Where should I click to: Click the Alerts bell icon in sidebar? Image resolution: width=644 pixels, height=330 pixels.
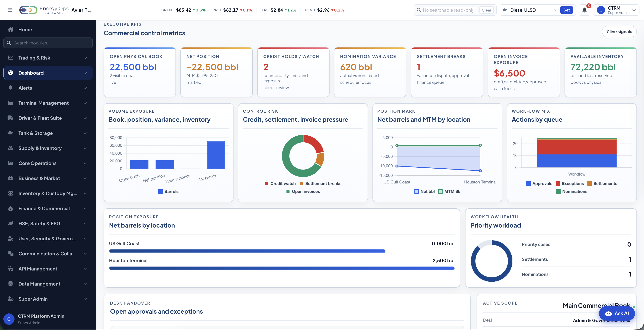pyautogui.click(x=11, y=88)
